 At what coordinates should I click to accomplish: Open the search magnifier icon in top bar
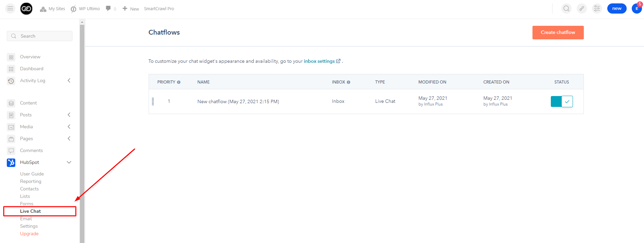point(566,8)
